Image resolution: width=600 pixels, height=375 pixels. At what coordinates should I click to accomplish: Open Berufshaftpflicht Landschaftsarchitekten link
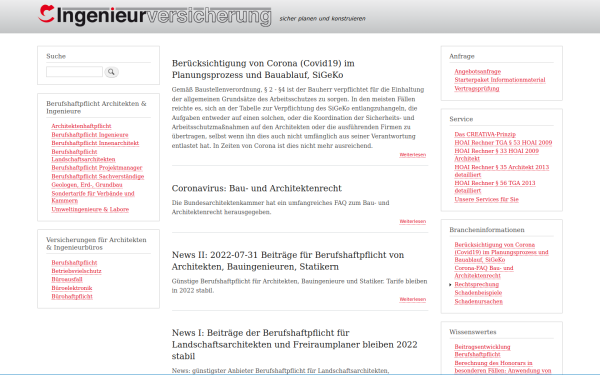point(83,155)
